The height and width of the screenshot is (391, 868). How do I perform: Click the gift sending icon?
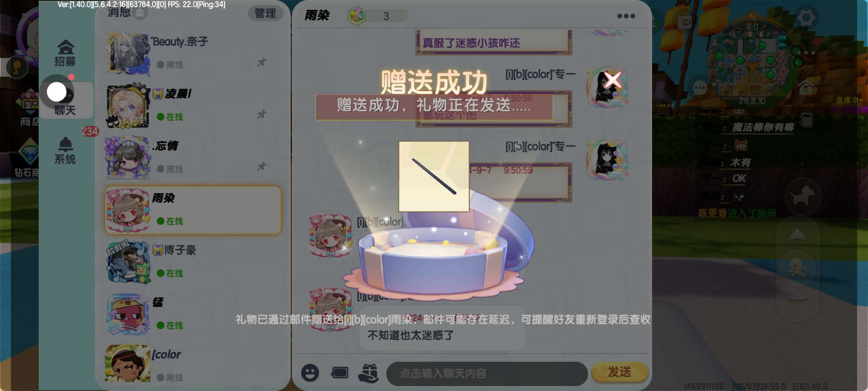pyautogui.click(x=368, y=373)
